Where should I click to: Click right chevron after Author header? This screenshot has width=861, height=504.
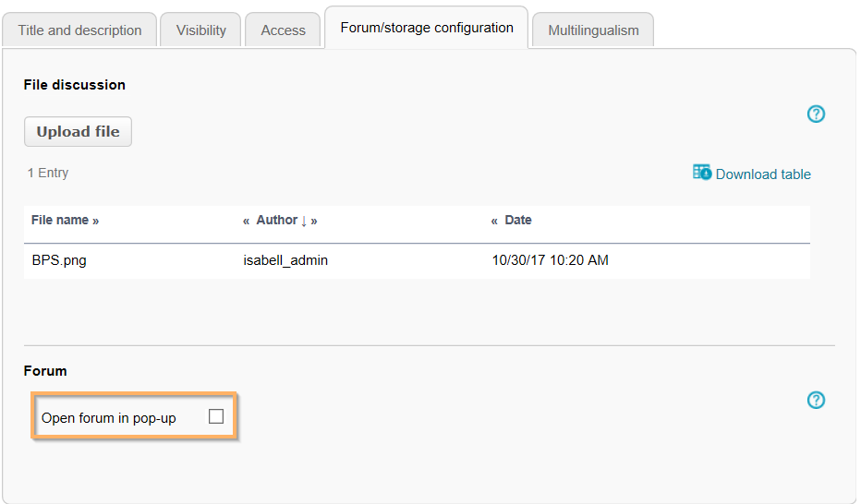coord(314,221)
